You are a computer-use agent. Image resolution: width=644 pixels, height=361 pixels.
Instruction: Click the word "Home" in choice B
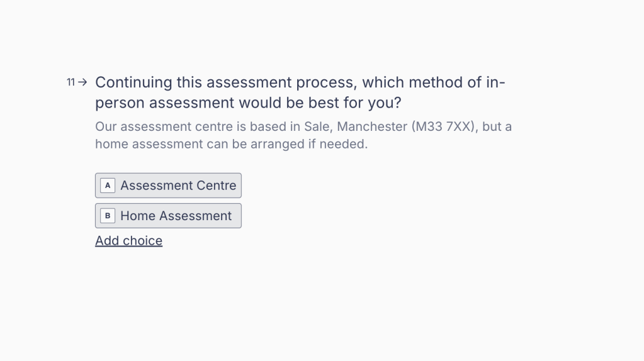138,216
